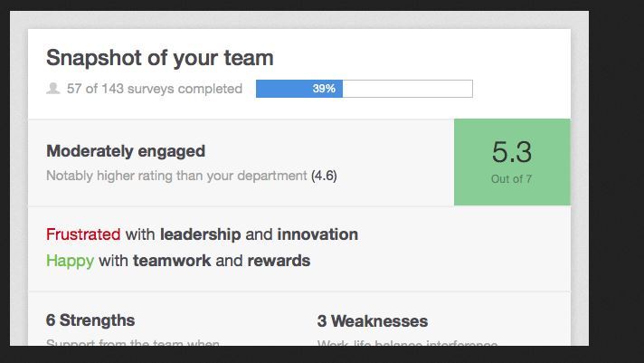Expand the "3 Weaknesses" section
The width and height of the screenshot is (644, 363).
(x=373, y=321)
